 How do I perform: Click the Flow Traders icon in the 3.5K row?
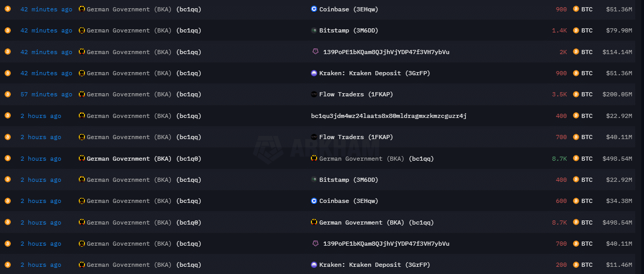(x=314, y=94)
